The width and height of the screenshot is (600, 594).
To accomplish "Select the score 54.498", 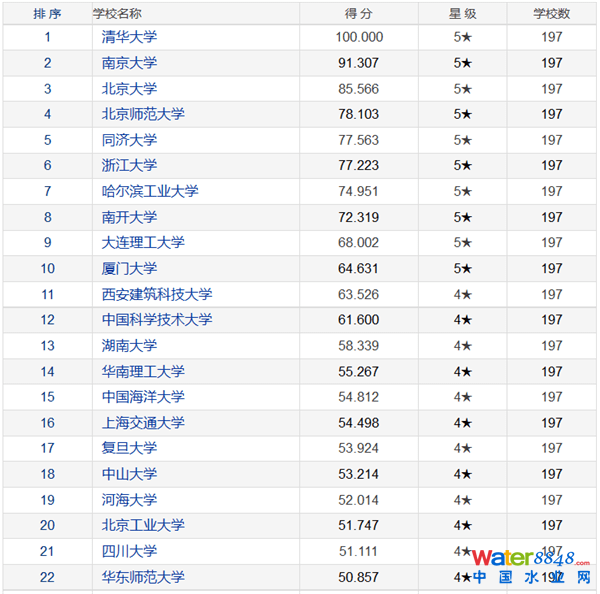I will pyautogui.click(x=359, y=423).
